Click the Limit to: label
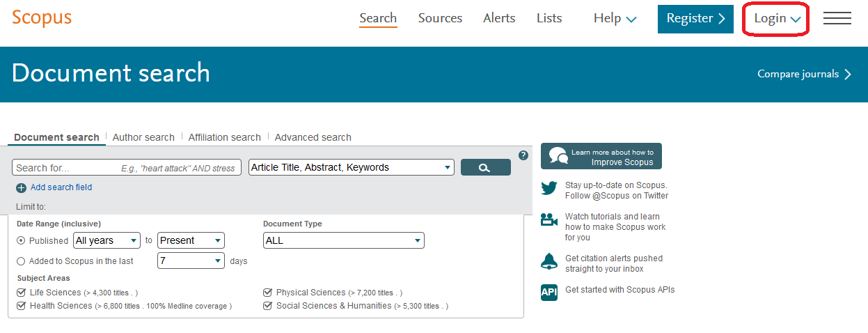868x333 pixels. point(31,207)
